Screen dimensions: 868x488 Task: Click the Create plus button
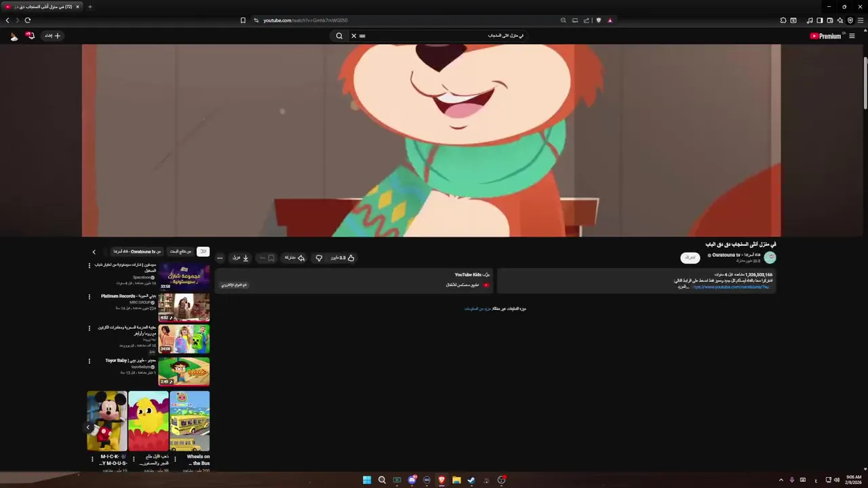coord(53,36)
